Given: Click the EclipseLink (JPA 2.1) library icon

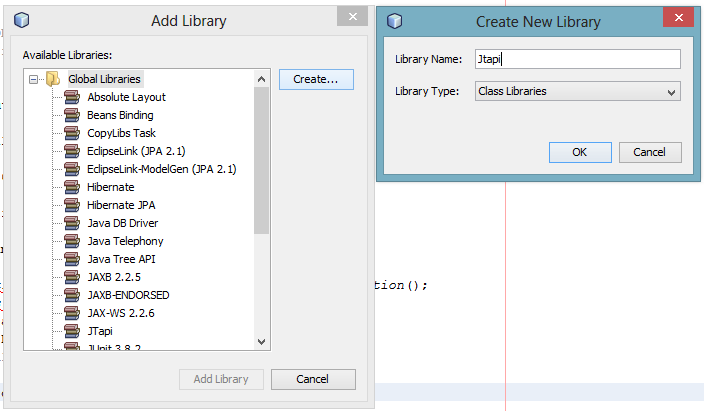Looking at the screenshot, I should click(72, 151).
